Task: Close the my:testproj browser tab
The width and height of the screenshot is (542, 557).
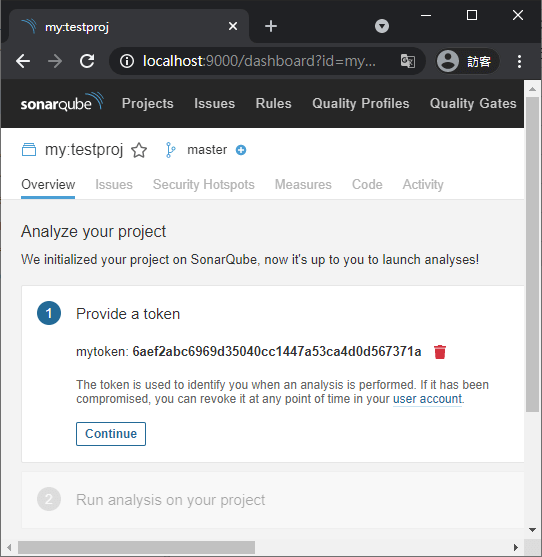Action: pyautogui.click(x=233, y=26)
